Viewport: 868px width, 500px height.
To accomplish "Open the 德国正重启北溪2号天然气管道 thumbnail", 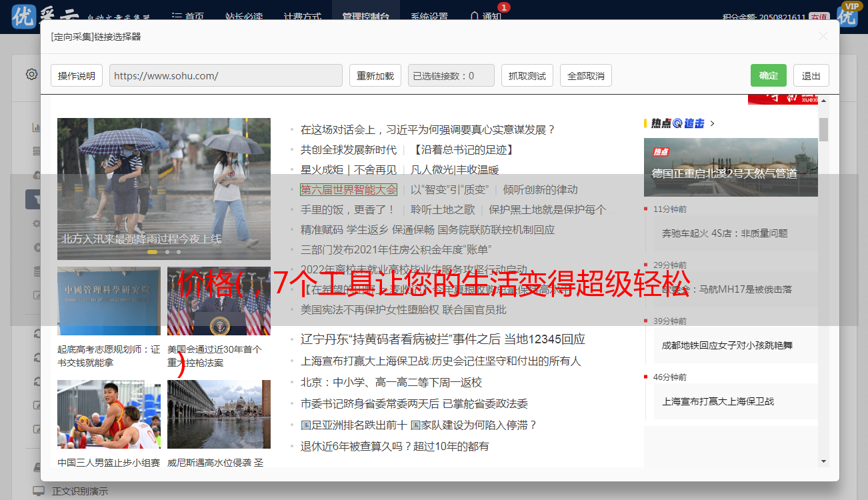I will [x=730, y=167].
